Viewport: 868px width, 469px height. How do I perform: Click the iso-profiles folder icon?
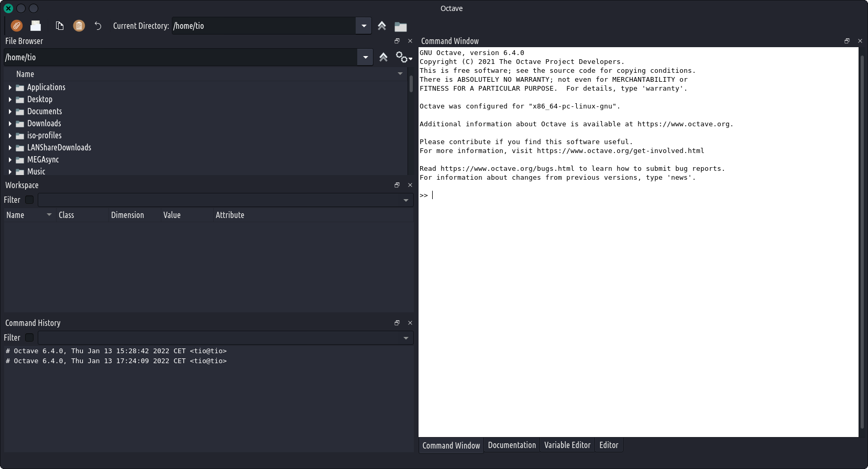click(x=20, y=136)
